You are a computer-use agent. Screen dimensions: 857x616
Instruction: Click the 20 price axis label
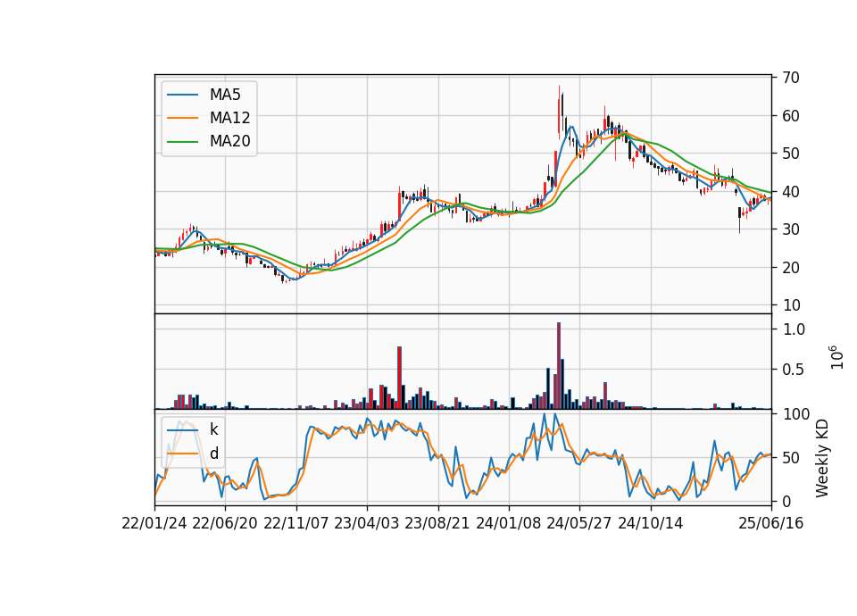click(791, 268)
